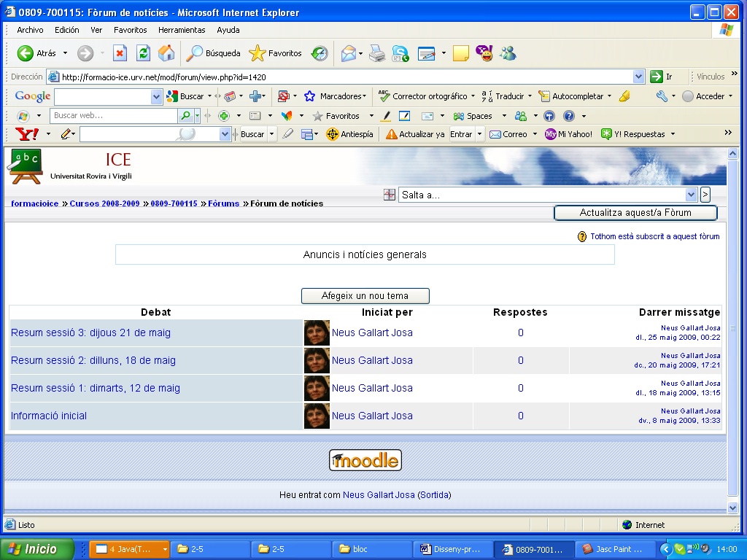Open the 'Salta a...' jump dropdown

(x=692, y=195)
